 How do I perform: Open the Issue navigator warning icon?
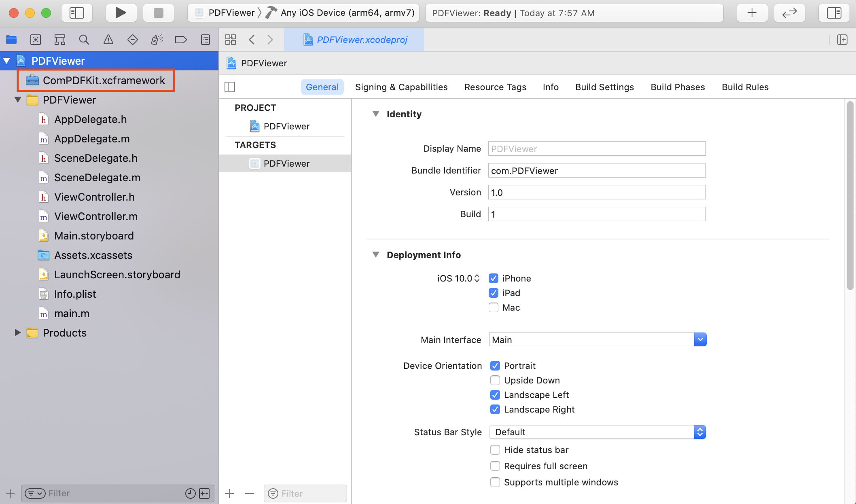coord(108,40)
